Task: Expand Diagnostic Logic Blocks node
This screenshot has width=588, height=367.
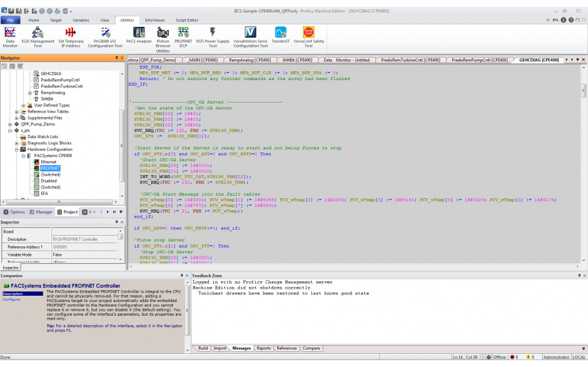Action: [x=16, y=143]
